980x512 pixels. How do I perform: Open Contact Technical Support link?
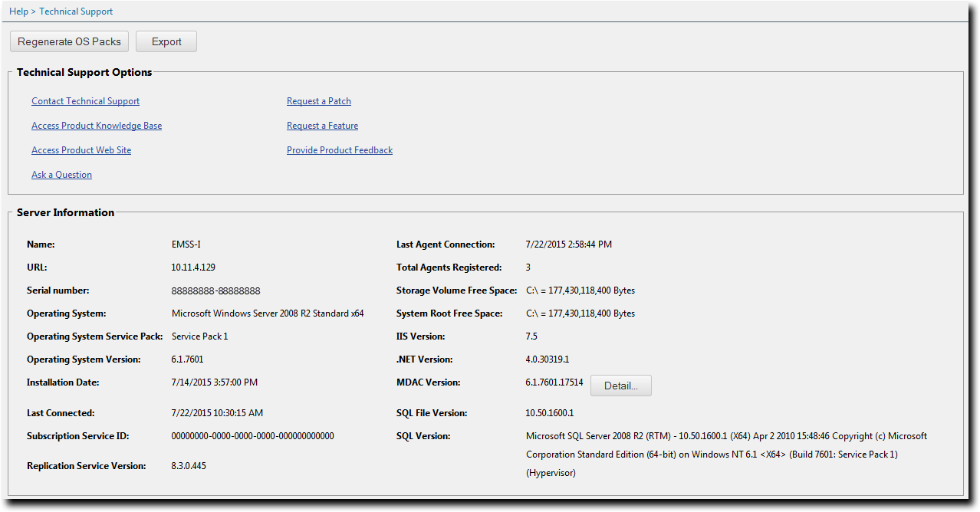click(85, 101)
